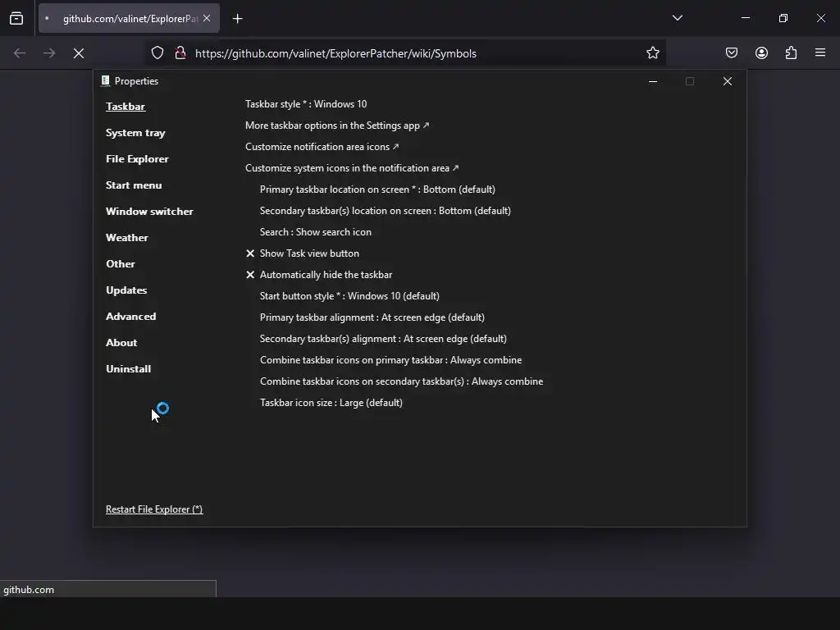The height and width of the screenshot is (630, 840).
Task: Toggle Automatically hide the taskbar
Action: pos(319,275)
